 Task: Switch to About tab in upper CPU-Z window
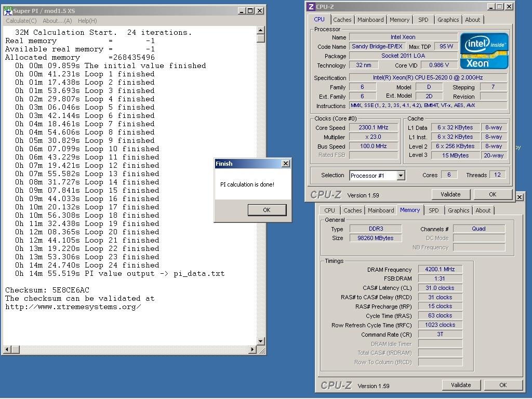coord(473,20)
